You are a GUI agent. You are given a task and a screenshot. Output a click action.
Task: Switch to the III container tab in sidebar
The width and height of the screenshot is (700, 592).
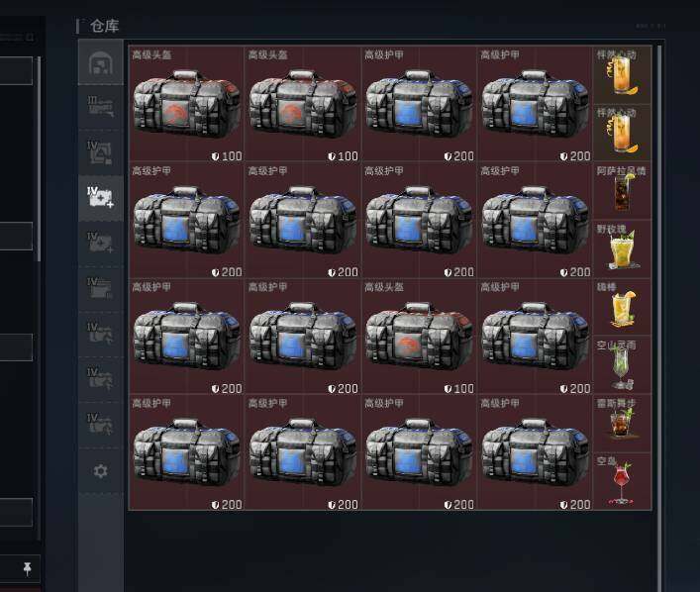pyautogui.click(x=100, y=107)
